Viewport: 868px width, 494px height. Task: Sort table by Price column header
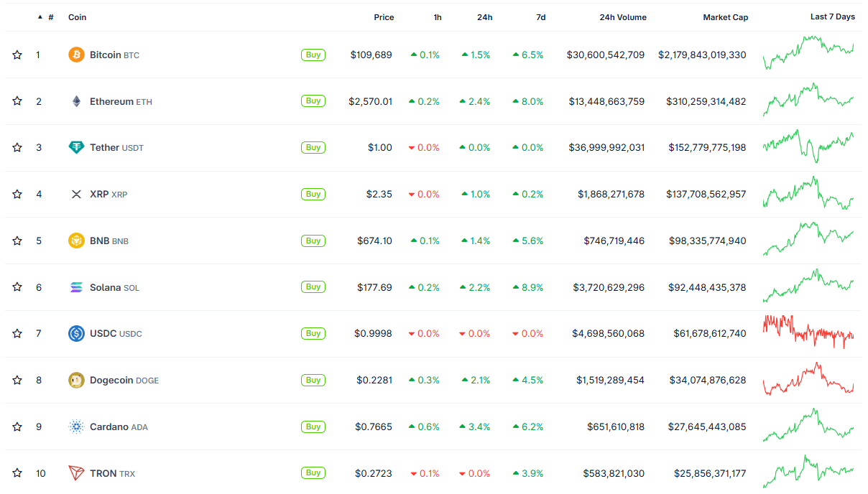coord(384,17)
